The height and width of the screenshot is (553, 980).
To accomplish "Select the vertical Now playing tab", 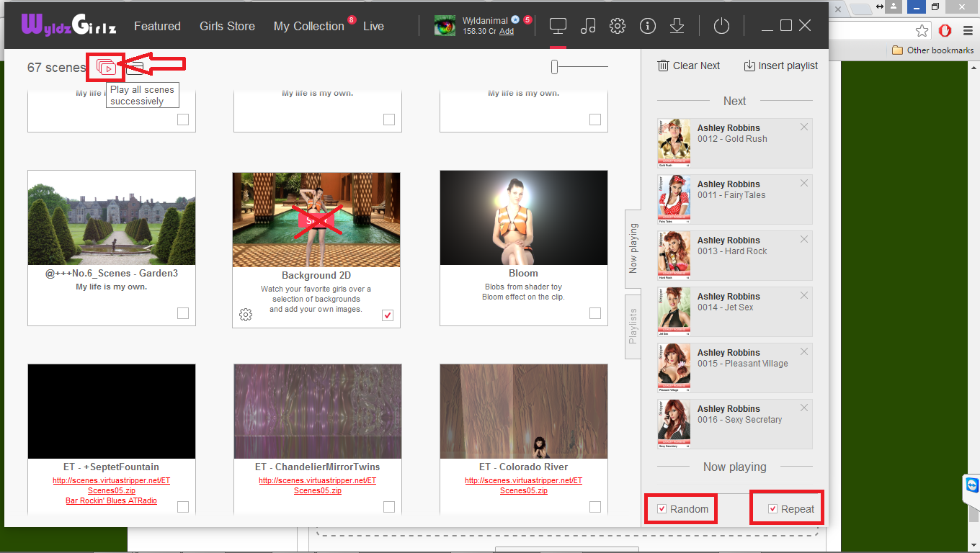I will pos(633,248).
